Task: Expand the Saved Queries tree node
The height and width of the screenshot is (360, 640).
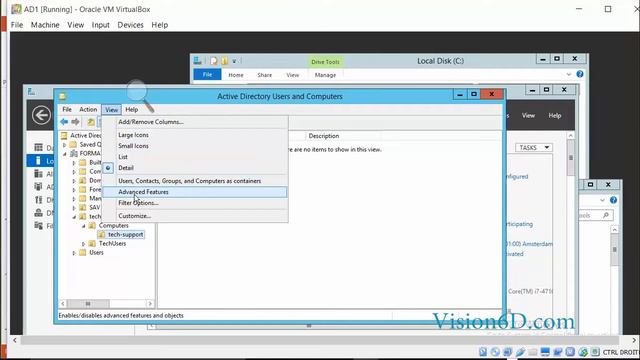Action: [x=64, y=144]
